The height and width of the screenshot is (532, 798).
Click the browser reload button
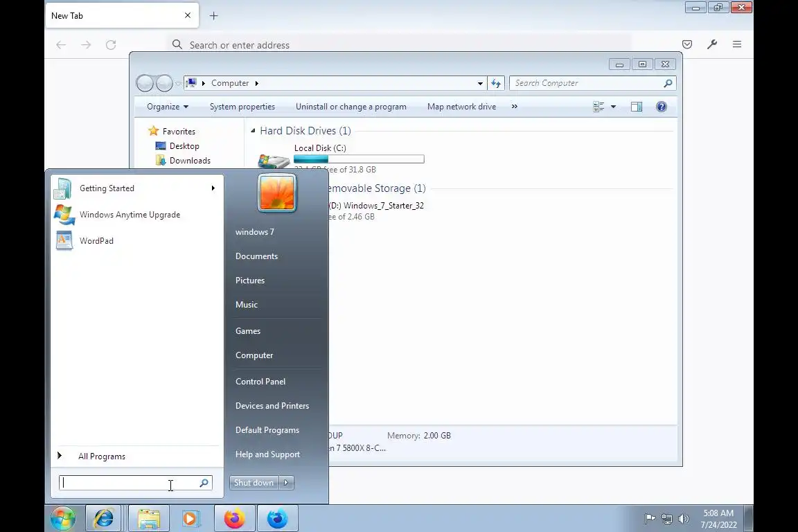tap(111, 45)
